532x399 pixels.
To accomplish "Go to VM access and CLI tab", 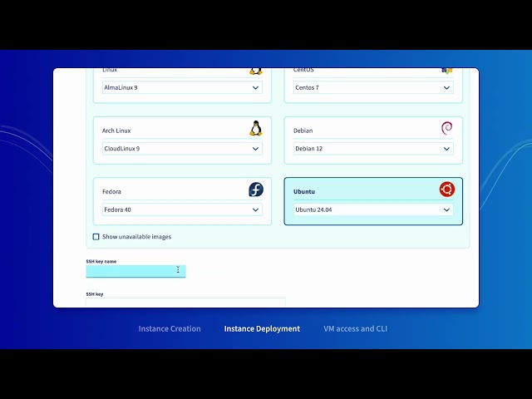I will click(355, 329).
